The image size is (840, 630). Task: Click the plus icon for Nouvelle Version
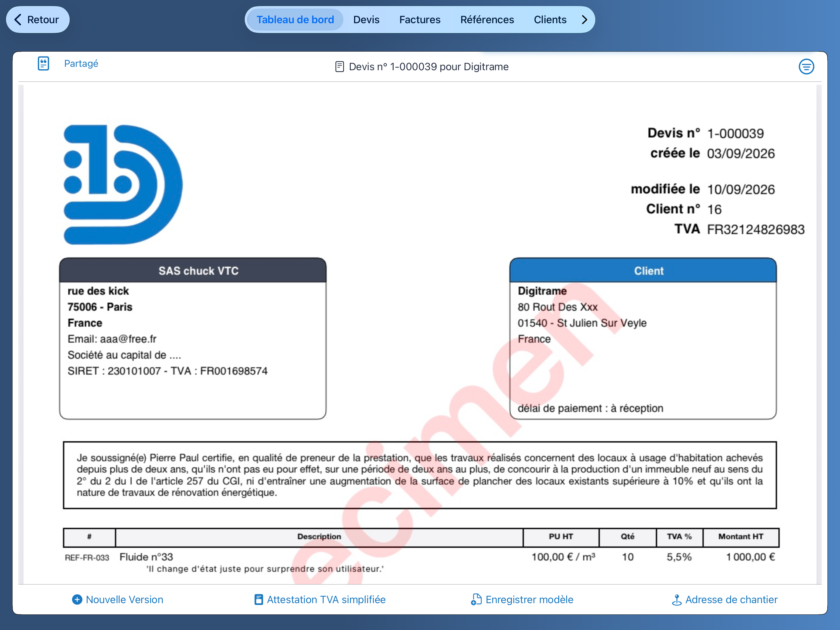pyautogui.click(x=77, y=599)
